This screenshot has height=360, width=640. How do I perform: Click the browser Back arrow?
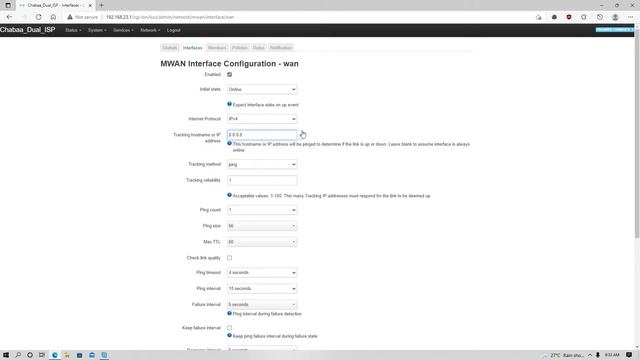9,17
